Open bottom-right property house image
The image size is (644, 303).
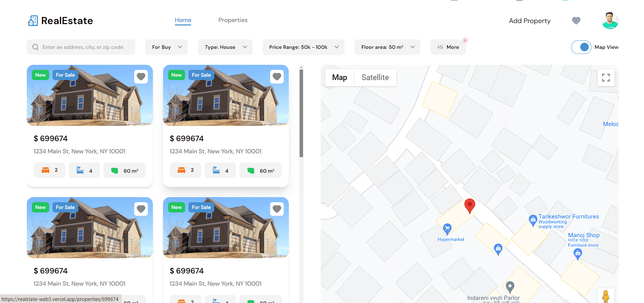click(x=226, y=228)
